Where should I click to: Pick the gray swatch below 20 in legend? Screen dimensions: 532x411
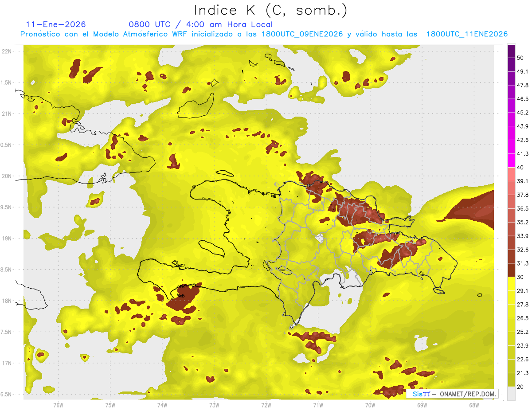click(x=511, y=394)
